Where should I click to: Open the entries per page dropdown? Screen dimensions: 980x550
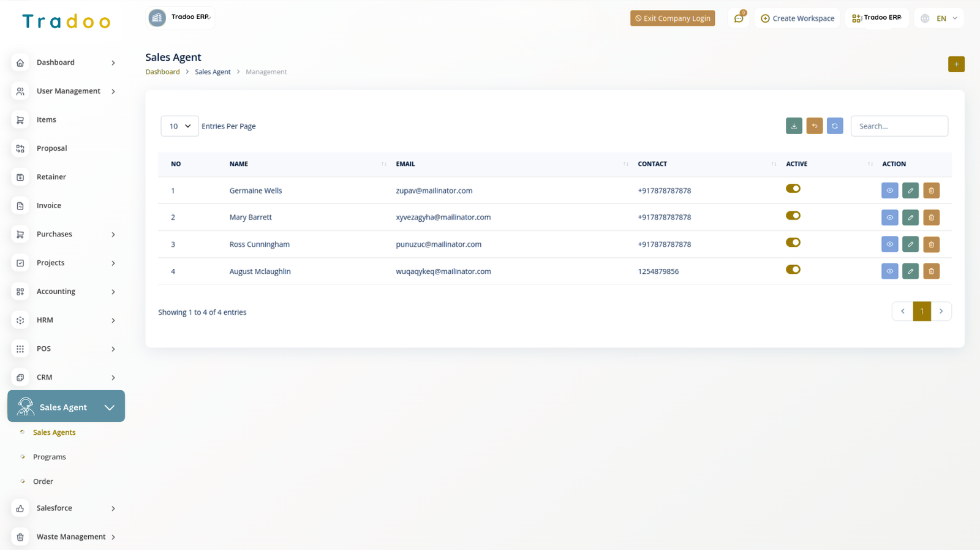coord(179,126)
